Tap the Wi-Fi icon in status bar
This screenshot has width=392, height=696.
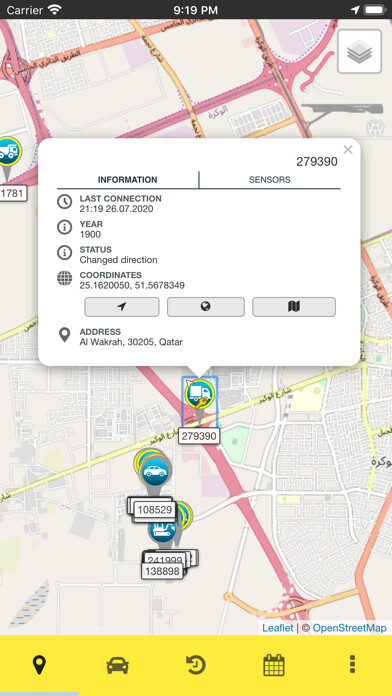pos(55,9)
